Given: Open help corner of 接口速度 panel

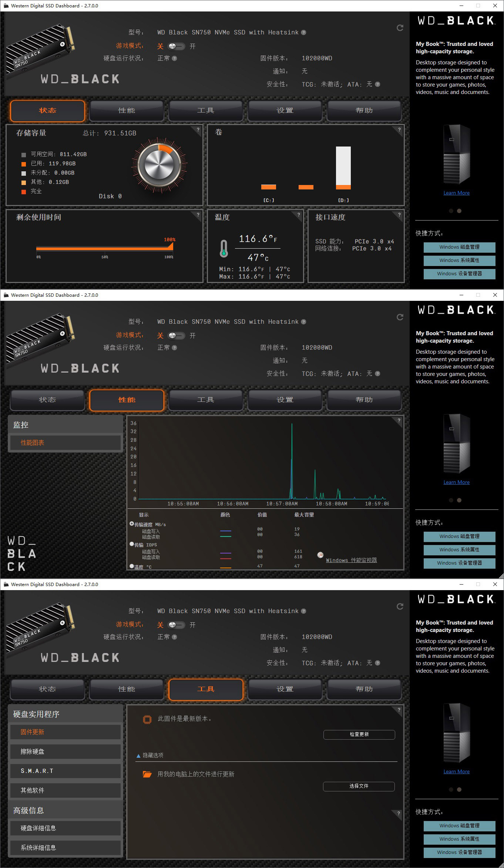Looking at the screenshot, I should (399, 215).
